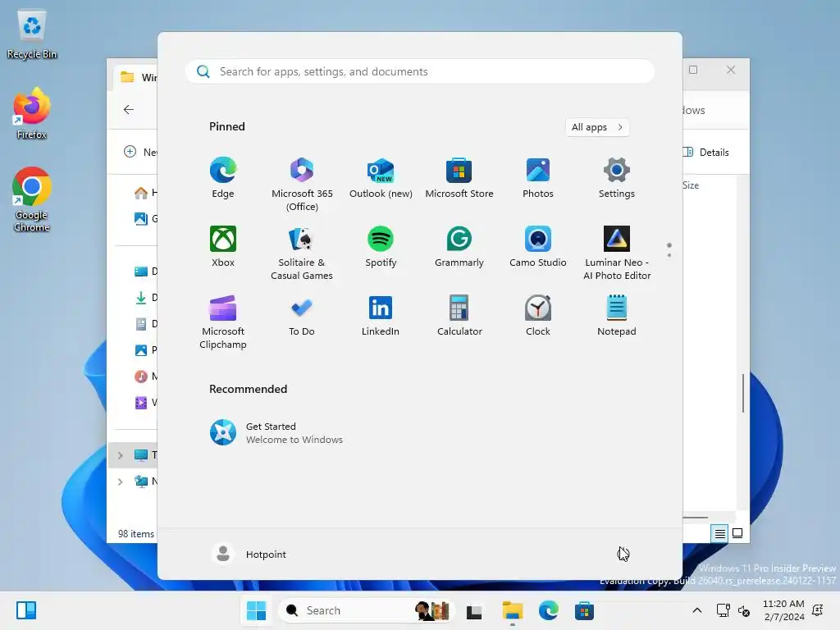The image size is (840, 630).
Task: Expand Network in File Explorer sidebar
Action: pos(120,481)
